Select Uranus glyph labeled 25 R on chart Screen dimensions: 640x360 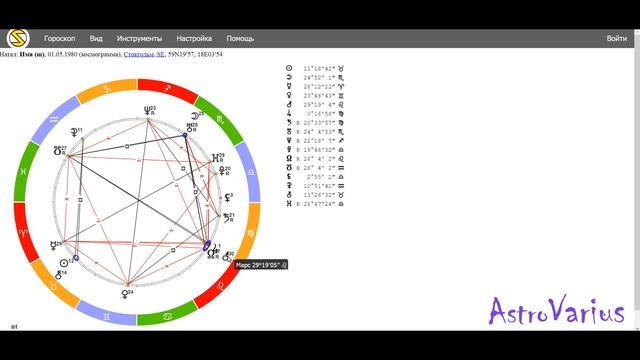point(190,128)
